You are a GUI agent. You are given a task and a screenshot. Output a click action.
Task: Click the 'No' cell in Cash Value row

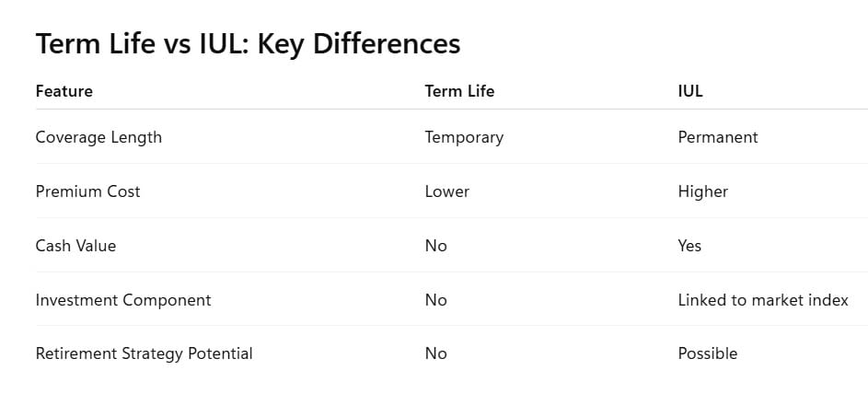[435, 246]
